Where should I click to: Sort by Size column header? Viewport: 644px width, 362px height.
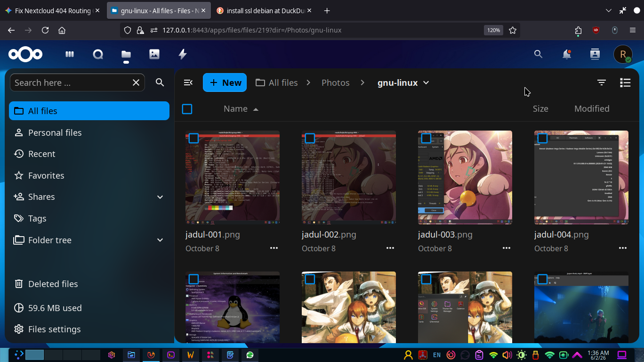(x=540, y=109)
